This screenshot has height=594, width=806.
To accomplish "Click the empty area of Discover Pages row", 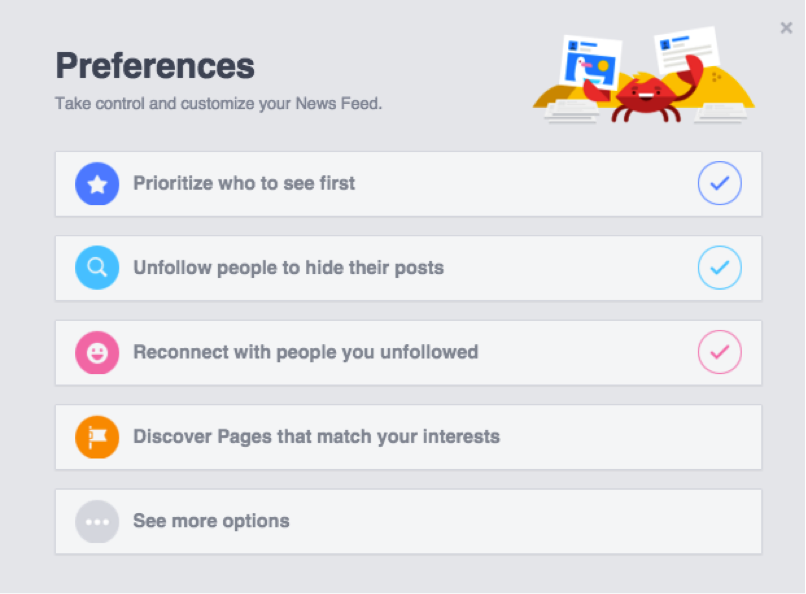I will pos(630,437).
